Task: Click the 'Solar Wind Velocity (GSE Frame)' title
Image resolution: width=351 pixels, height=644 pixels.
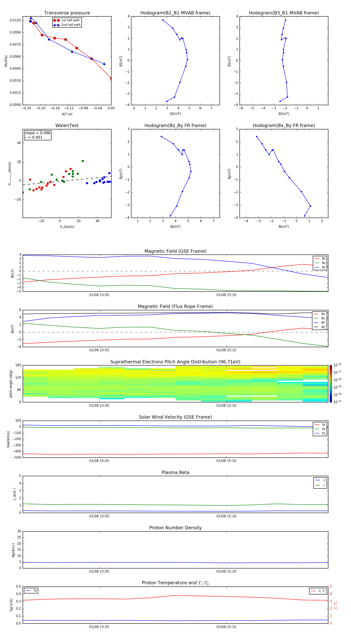Action: tap(175, 417)
